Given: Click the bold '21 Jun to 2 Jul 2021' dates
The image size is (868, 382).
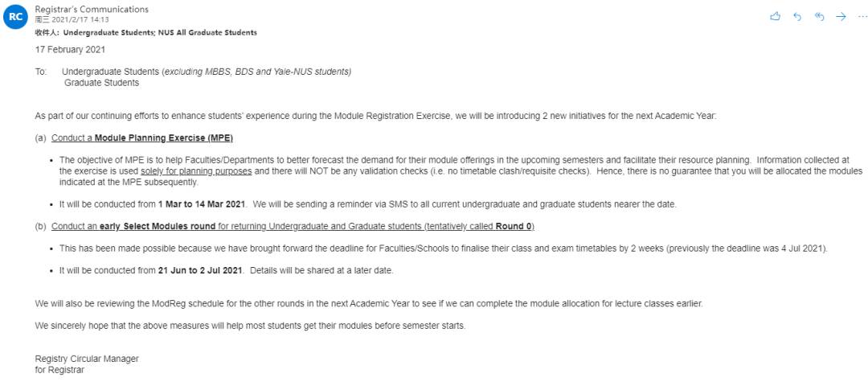Looking at the screenshot, I should (202, 270).
